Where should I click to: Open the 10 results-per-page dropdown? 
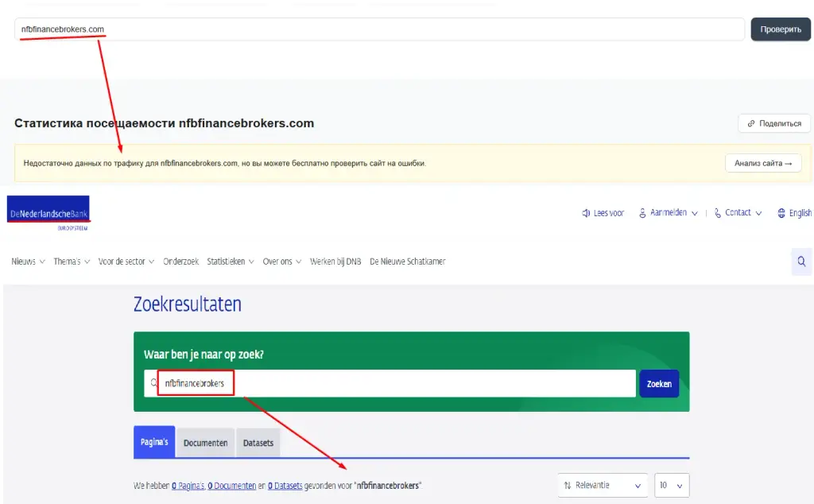(x=672, y=485)
